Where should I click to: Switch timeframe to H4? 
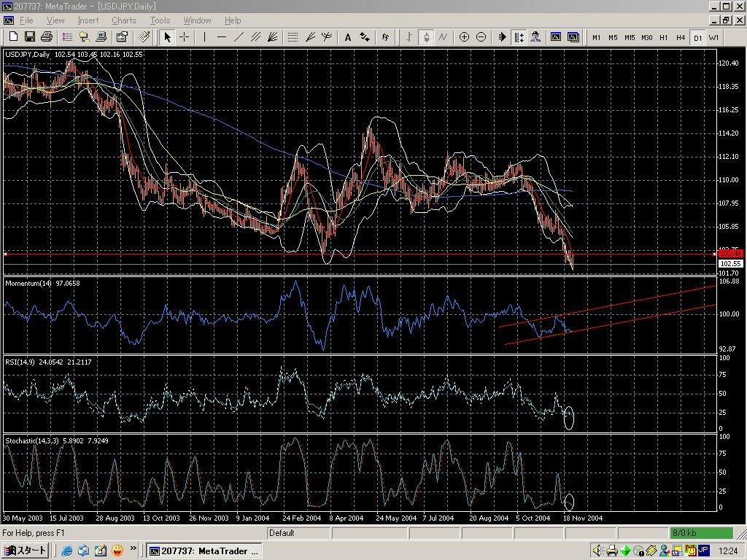681,38
